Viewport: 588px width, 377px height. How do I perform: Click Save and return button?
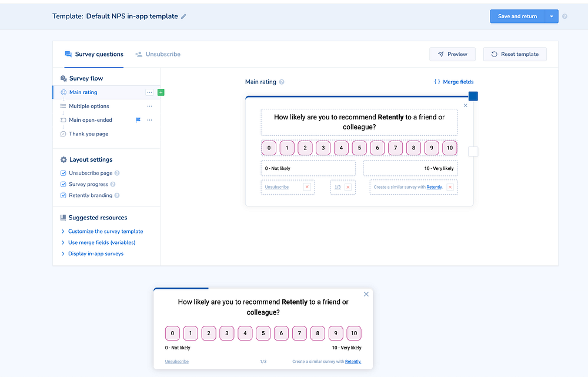tap(517, 16)
